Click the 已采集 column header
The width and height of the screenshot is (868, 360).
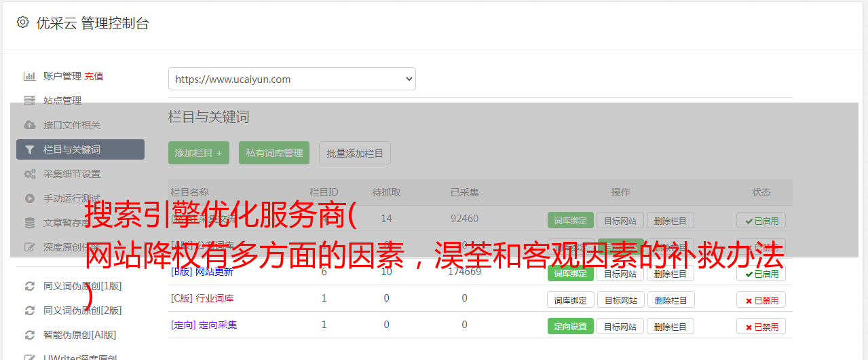(464, 192)
